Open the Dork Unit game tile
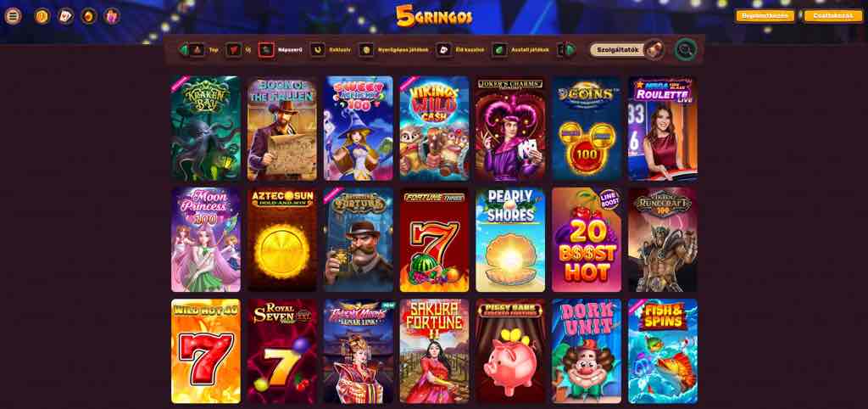868x409 pixels. click(587, 351)
